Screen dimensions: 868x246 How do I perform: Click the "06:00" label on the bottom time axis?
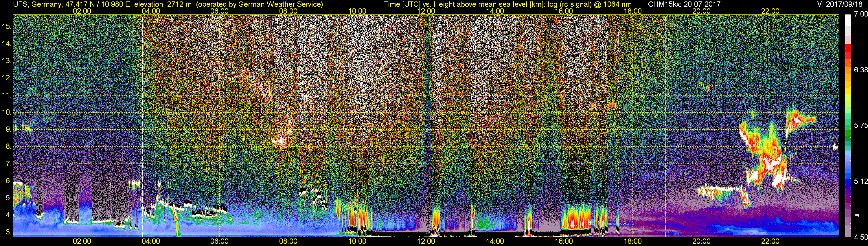[219, 241]
